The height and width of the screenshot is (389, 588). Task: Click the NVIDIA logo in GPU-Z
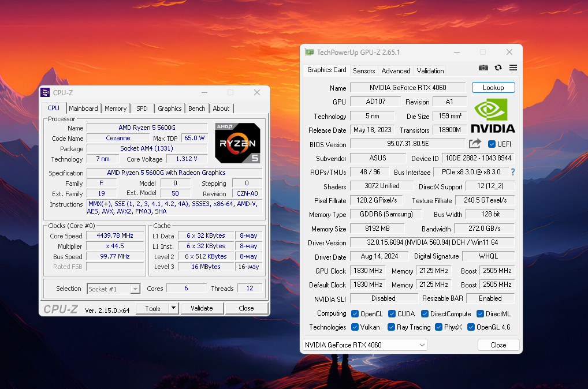(x=493, y=115)
